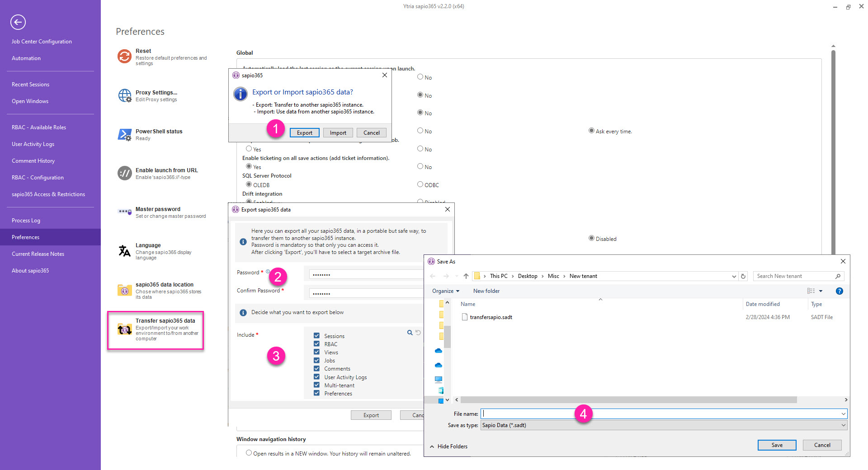Click search icon in Include list

[x=410, y=333]
